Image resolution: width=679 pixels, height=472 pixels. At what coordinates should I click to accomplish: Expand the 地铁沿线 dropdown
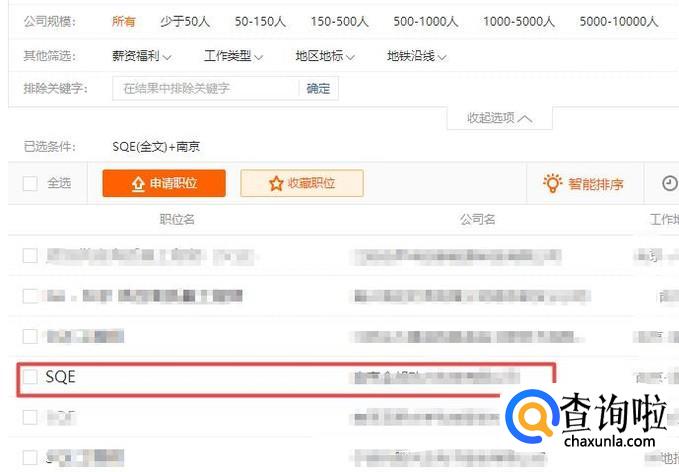417,56
